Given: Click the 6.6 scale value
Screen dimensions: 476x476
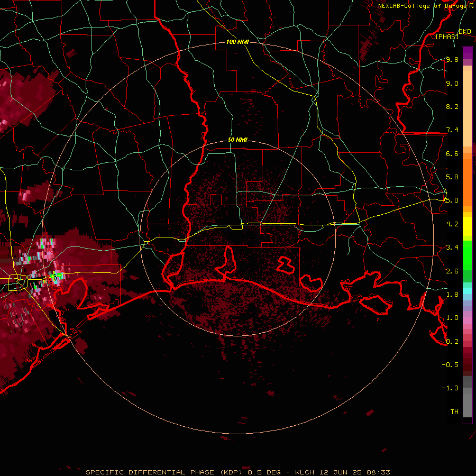Looking at the screenshot, I should (452, 153).
